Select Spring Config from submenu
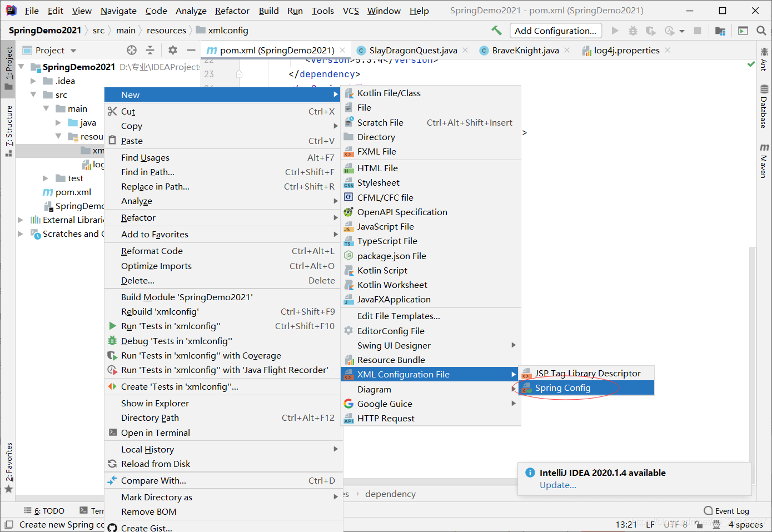Viewport: 772px width, 532px height. (x=587, y=388)
